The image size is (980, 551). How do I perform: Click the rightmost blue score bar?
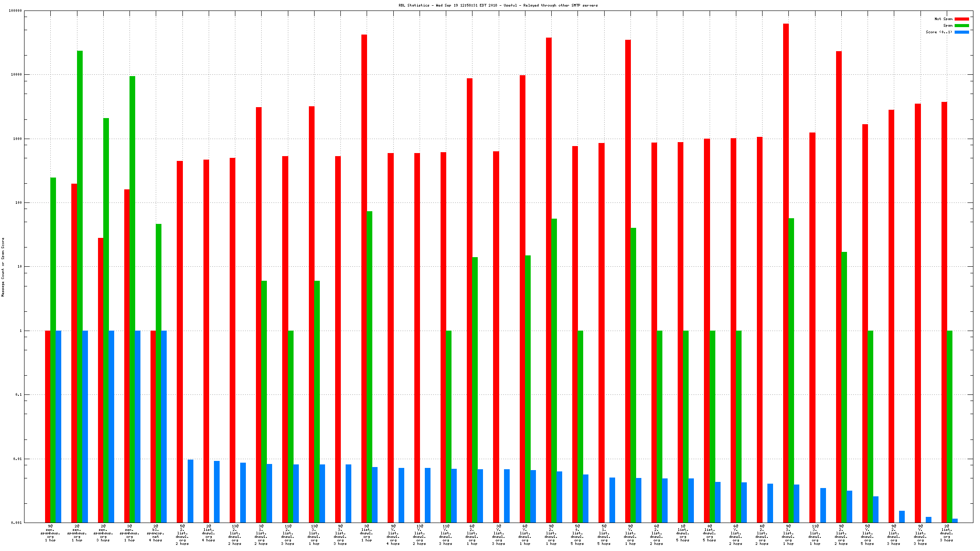click(x=955, y=521)
